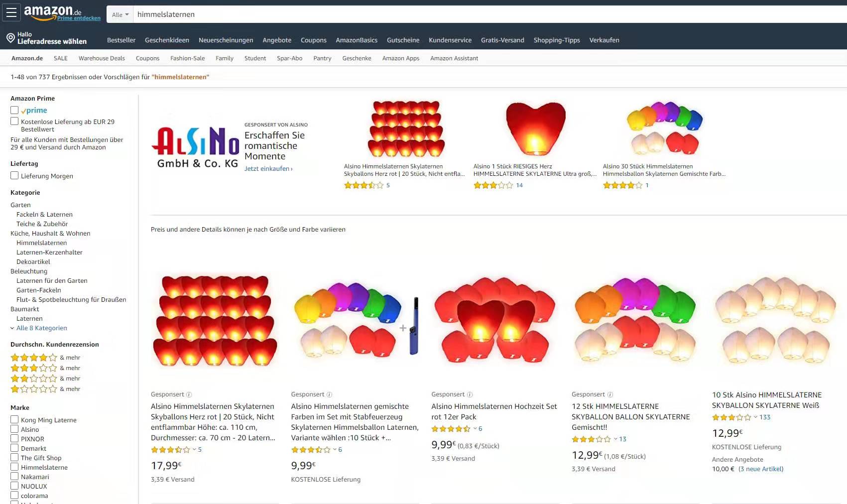The height and width of the screenshot is (504, 847).
Task: Open the red heart lanterns product thumbnail
Action: 215,321
